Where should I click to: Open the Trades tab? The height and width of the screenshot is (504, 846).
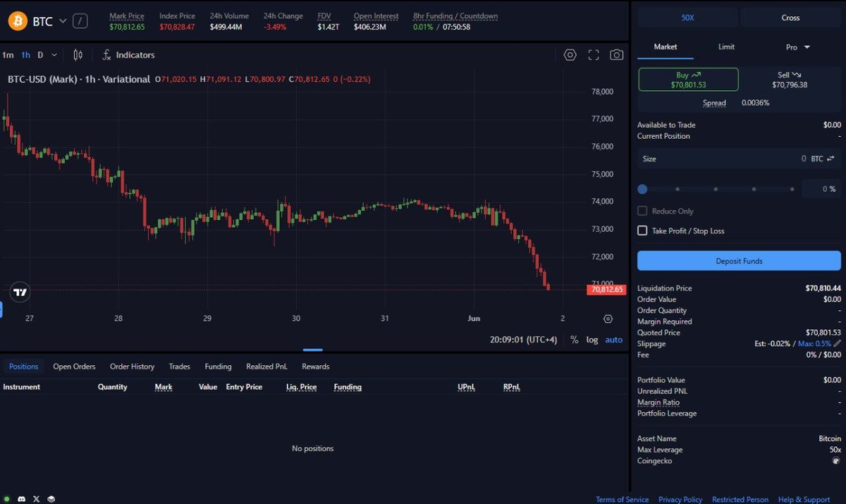[180, 367]
